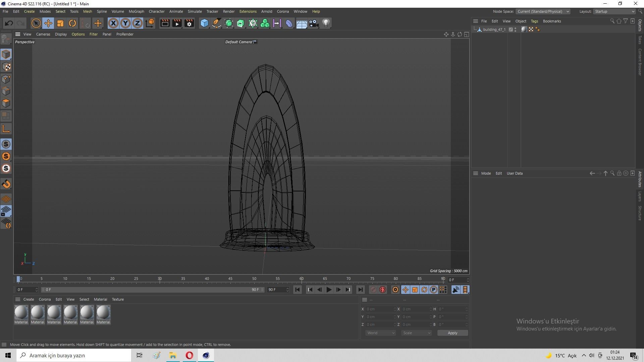
Task: Select the Rotate tool
Action: point(72,23)
